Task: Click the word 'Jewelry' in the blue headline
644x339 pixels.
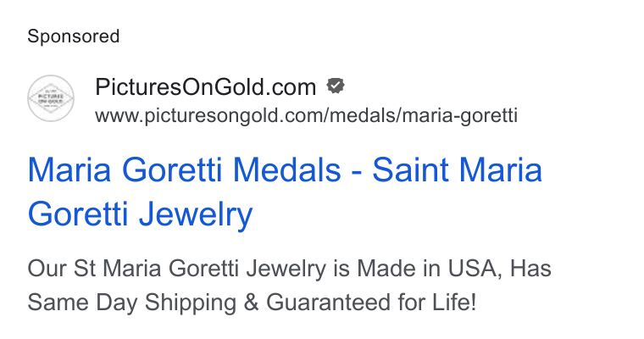Action: pos(196,214)
